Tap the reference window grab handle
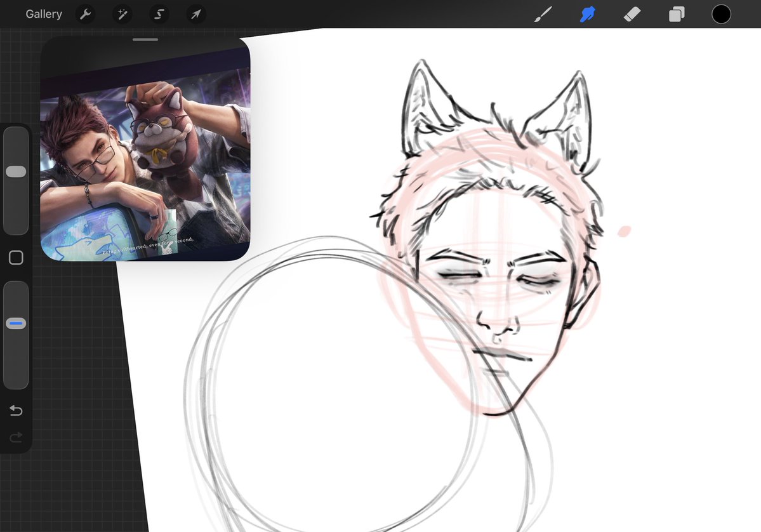761x532 pixels. 145,40
